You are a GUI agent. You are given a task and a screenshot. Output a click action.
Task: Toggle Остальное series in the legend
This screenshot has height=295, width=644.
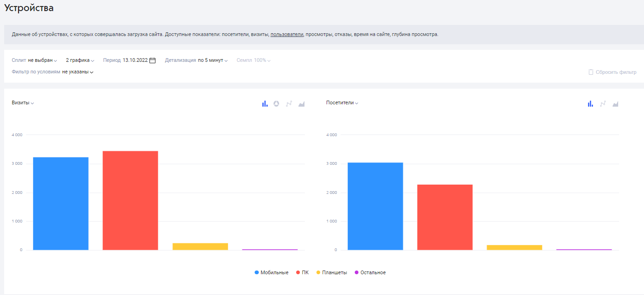click(x=370, y=272)
